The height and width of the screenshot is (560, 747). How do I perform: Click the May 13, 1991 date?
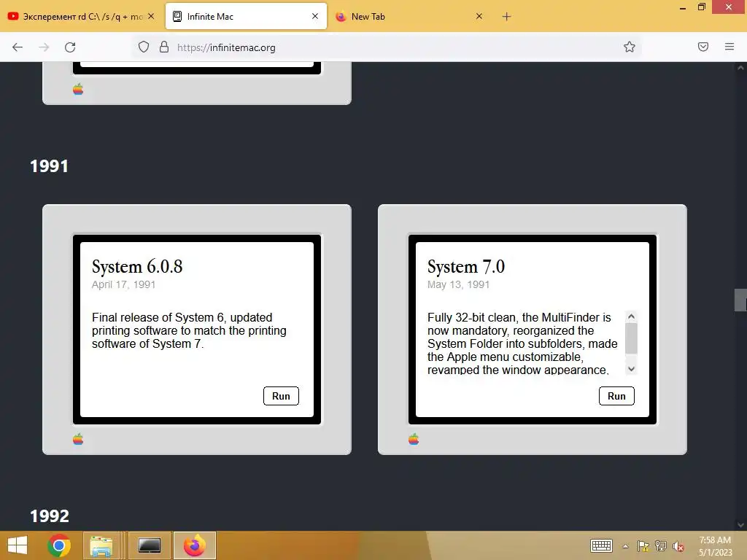pos(458,285)
